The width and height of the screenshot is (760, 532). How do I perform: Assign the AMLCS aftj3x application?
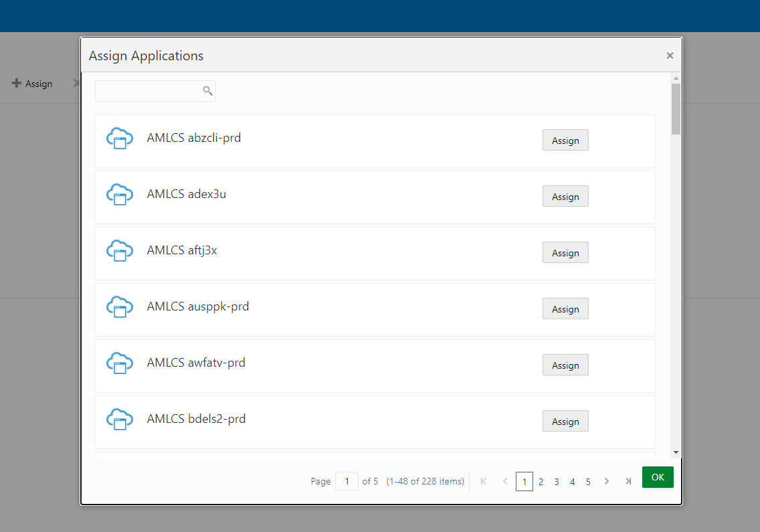[565, 252]
